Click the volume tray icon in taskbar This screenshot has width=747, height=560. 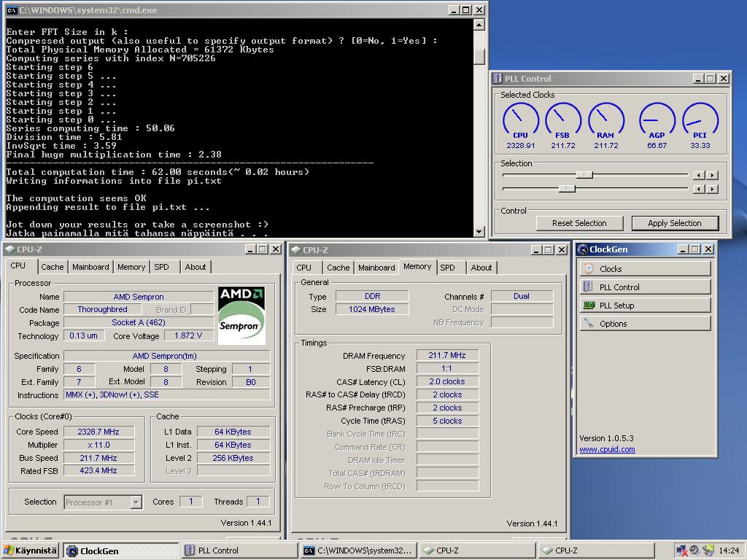click(x=695, y=551)
